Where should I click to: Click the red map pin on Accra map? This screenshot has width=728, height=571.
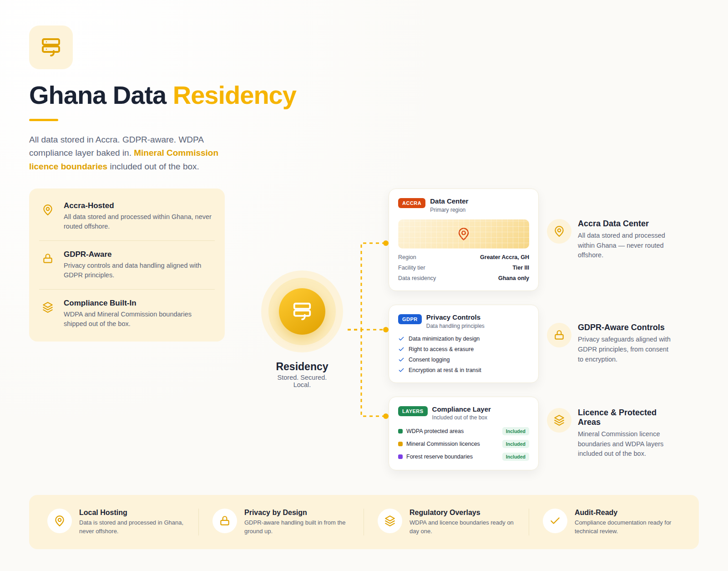tap(464, 234)
